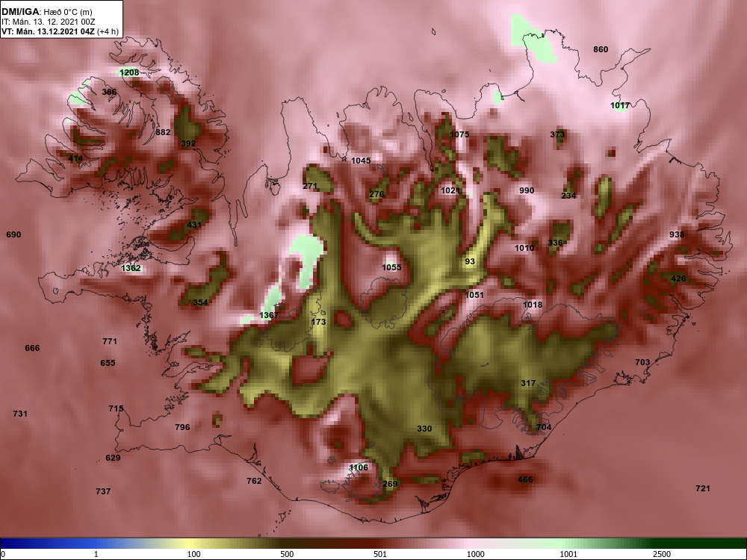This screenshot has height=560, width=747.
Task: Click the 771 map value
Action: (x=110, y=341)
